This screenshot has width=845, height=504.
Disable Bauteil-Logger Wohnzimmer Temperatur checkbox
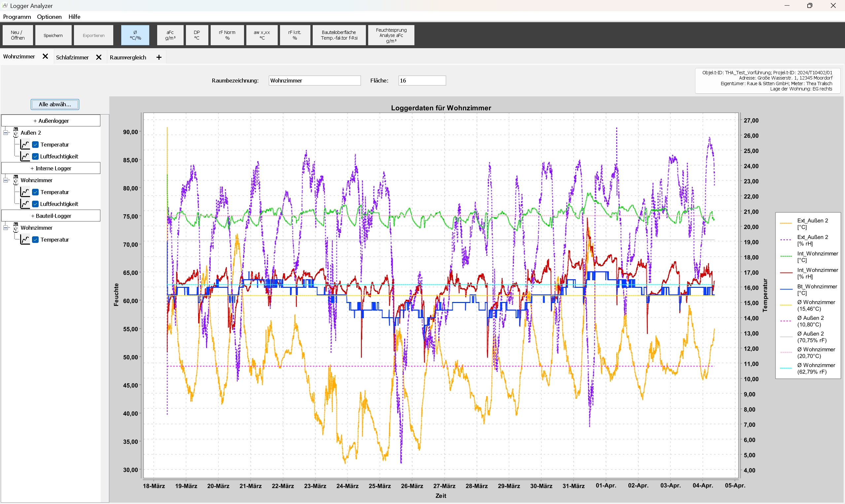pyautogui.click(x=35, y=240)
